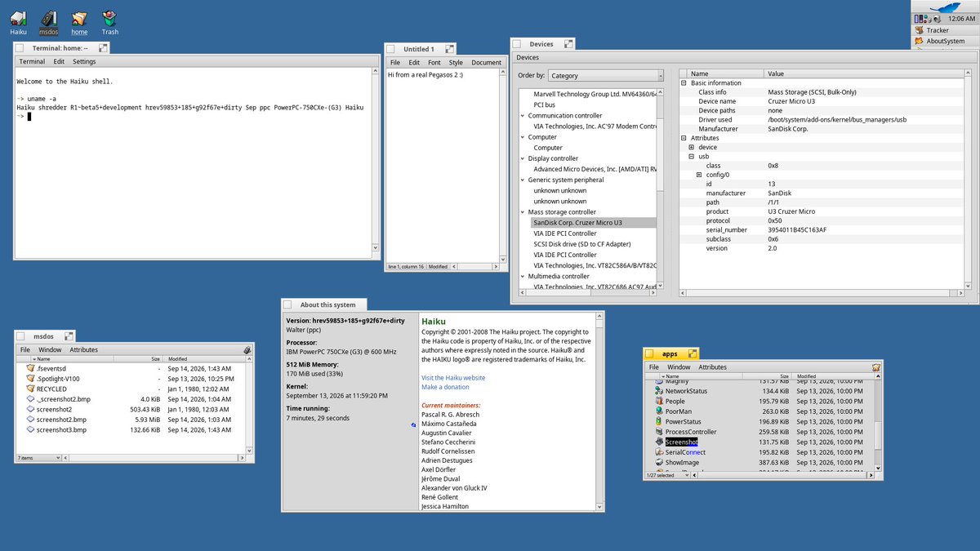Image resolution: width=980 pixels, height=551 pixels.
Task: Sort msdos window by the Modified column header
Action: pyautogui.click(x=204, y=358)
